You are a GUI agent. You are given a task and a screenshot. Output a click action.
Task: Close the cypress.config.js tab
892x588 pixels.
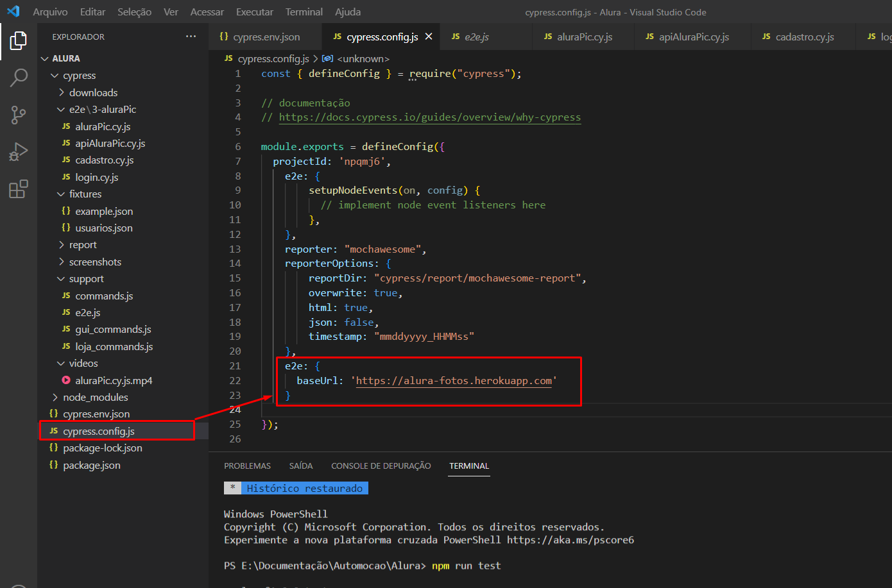429,37
